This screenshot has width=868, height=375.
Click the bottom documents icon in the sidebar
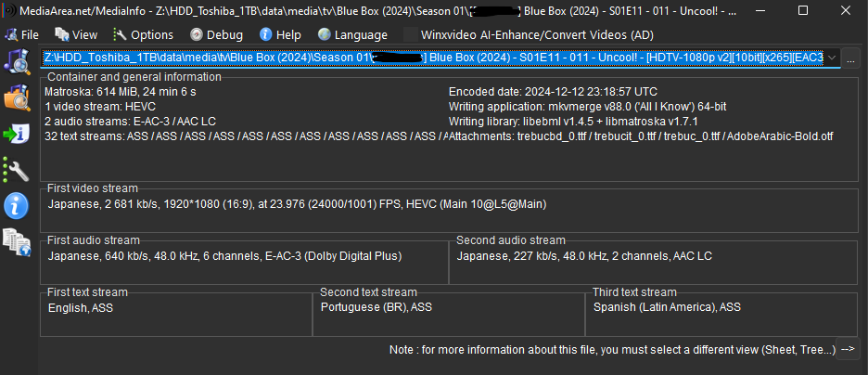(17, 242)
